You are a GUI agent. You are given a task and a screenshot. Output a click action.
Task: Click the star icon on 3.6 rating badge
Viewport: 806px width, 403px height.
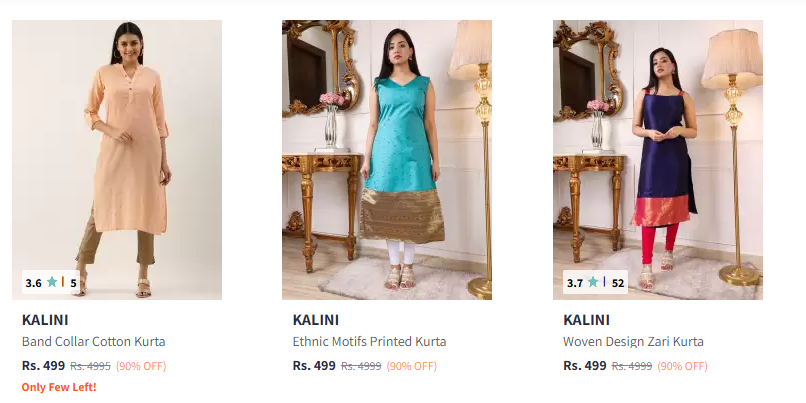52,282
